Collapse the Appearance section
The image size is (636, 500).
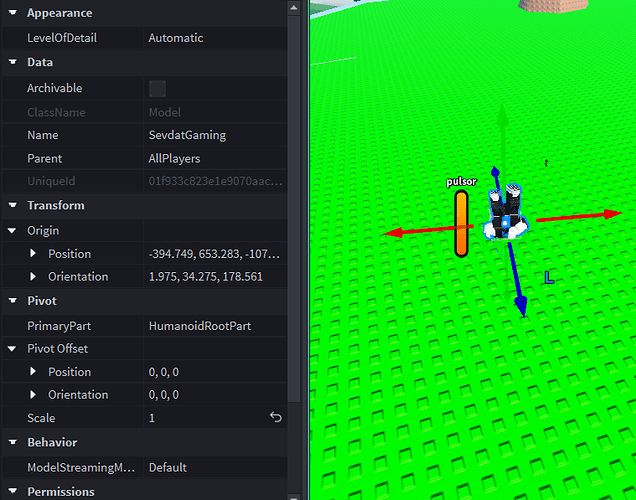tap(13, 13)
